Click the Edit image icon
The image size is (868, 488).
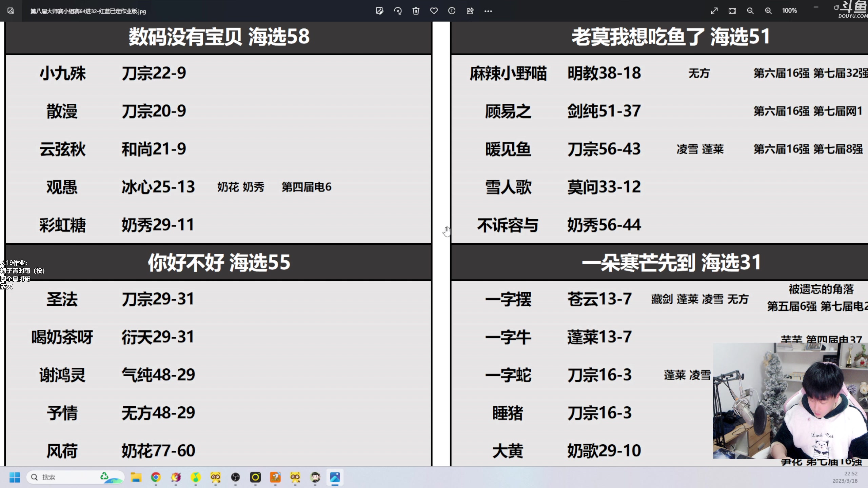click(x=379, y=11)
